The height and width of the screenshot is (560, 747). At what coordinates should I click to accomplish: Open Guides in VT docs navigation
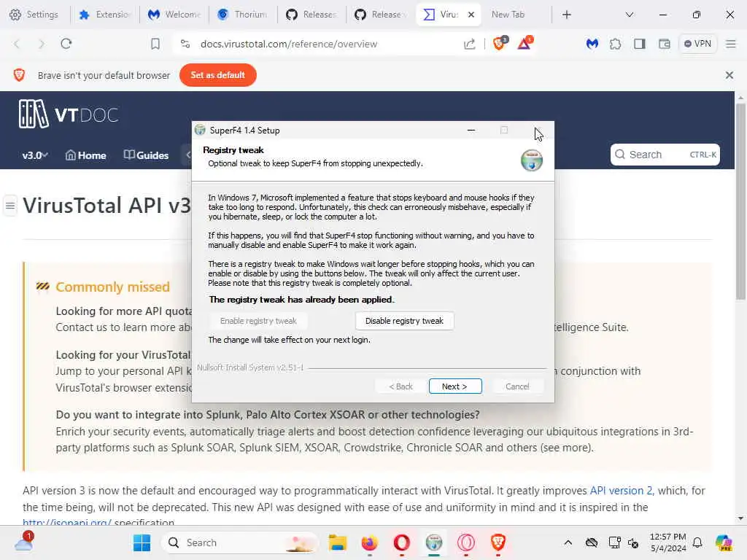coord(146,155)
